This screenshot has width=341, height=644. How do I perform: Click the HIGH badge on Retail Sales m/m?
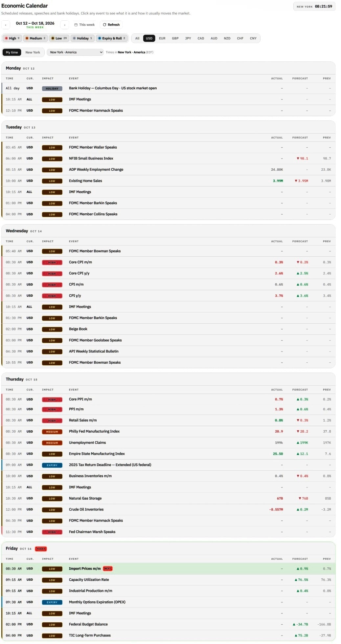pos(52,421)
